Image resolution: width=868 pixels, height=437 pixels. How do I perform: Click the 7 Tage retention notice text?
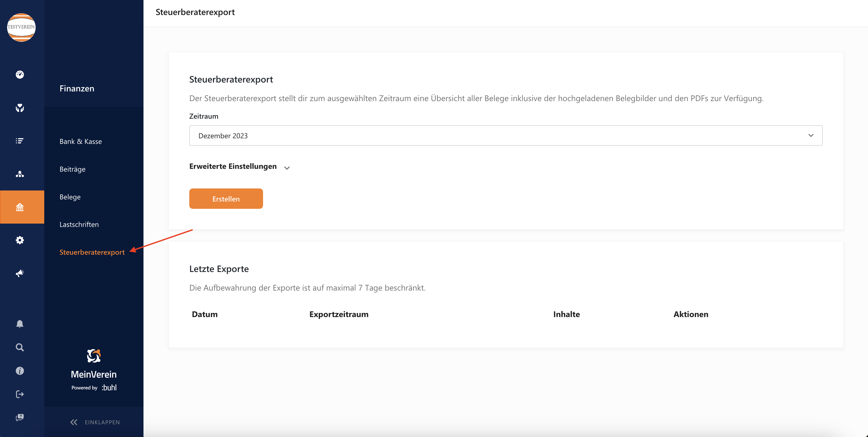(x=307, y=288)
